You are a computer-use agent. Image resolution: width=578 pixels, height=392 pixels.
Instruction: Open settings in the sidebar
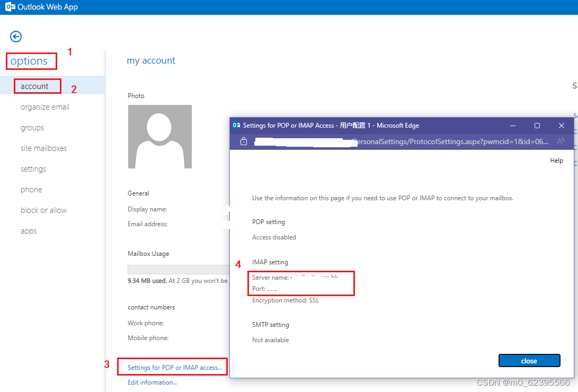coord(33,169)
